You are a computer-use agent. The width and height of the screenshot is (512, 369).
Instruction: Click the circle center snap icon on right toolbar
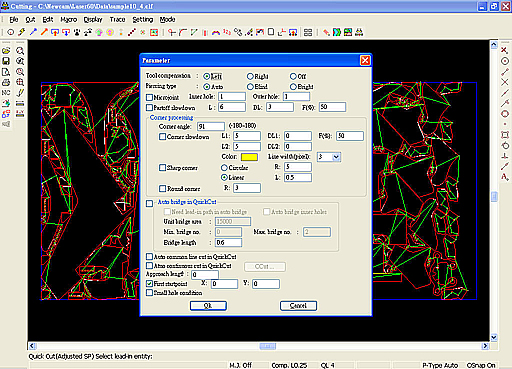click(505, 61)
